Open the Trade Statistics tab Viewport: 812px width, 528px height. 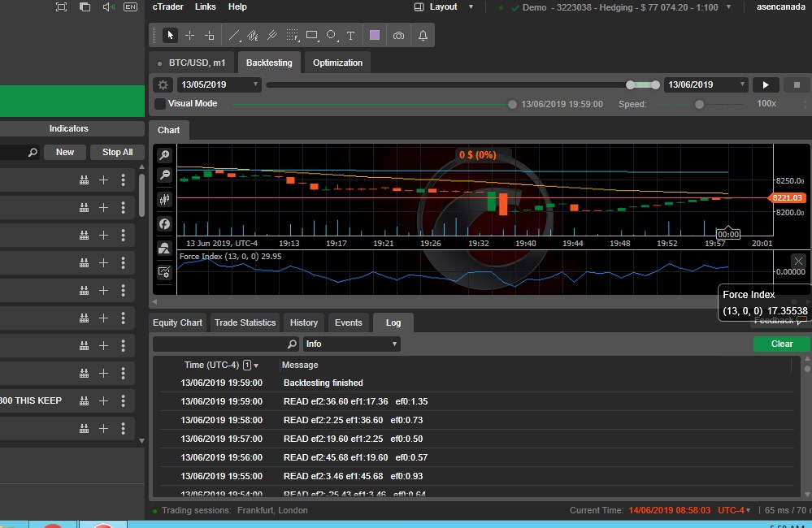(x=245, y=322)
